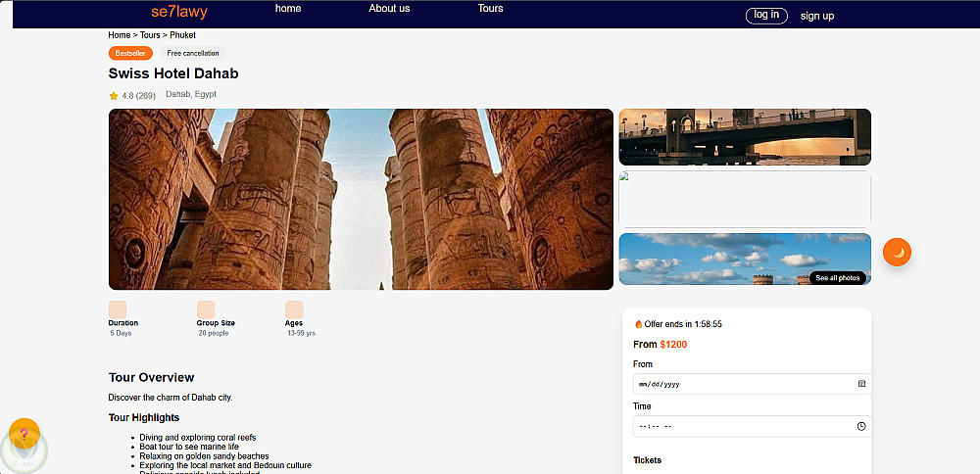This screenshot has height=474, width=980.
Task: Click the sign up link
Action: coord(817,17)
